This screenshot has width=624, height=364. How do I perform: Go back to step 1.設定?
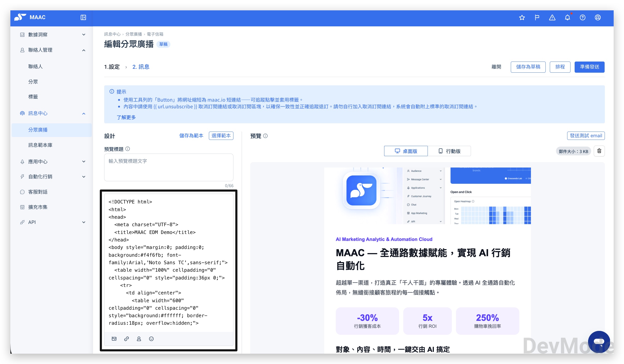tap(112, 67)
